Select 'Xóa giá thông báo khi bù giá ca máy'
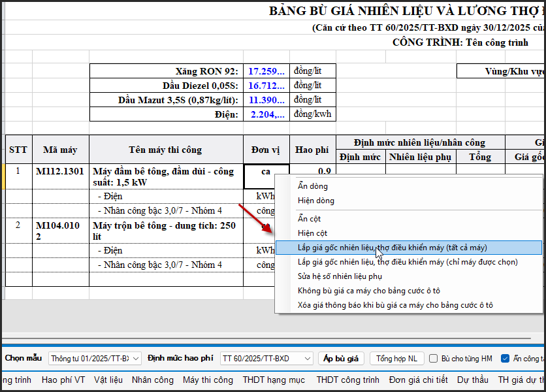This screenshot has height=392, width=546. click(395, 305)
